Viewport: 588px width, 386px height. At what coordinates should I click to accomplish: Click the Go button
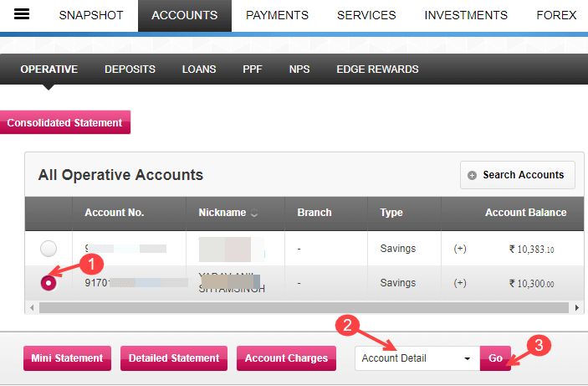pos(495,358)
